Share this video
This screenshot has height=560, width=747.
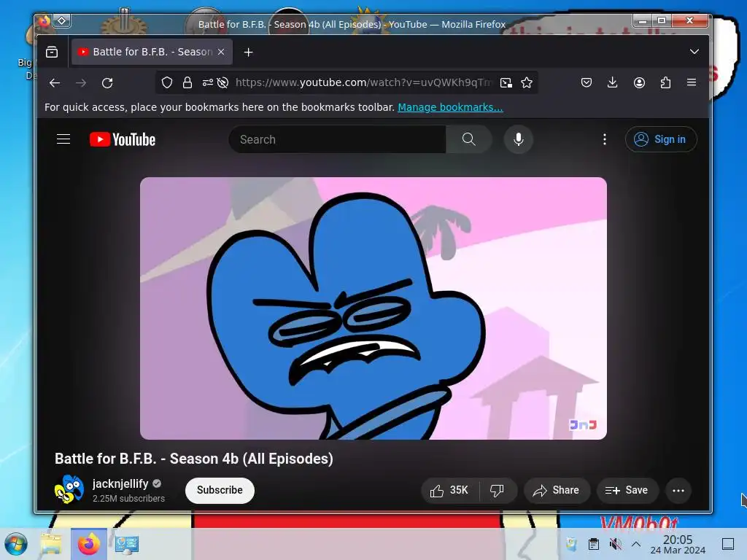pyautogui.click(x=557, y=491)
